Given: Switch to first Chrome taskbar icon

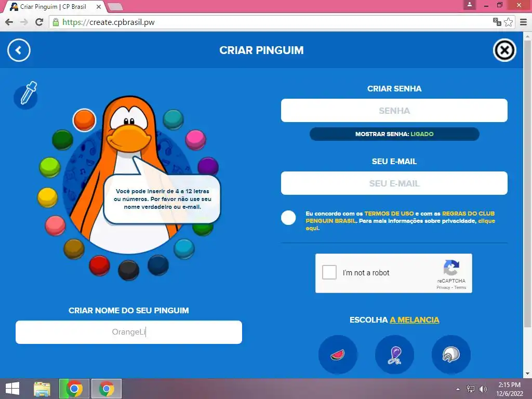Looking at the screenshot, I should (x=74, y=389).
